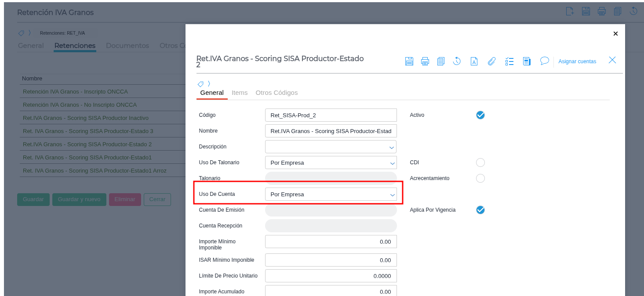Open the Descripción dropdown
Viewport: 644px width, 296px height.
coord(331,147)
